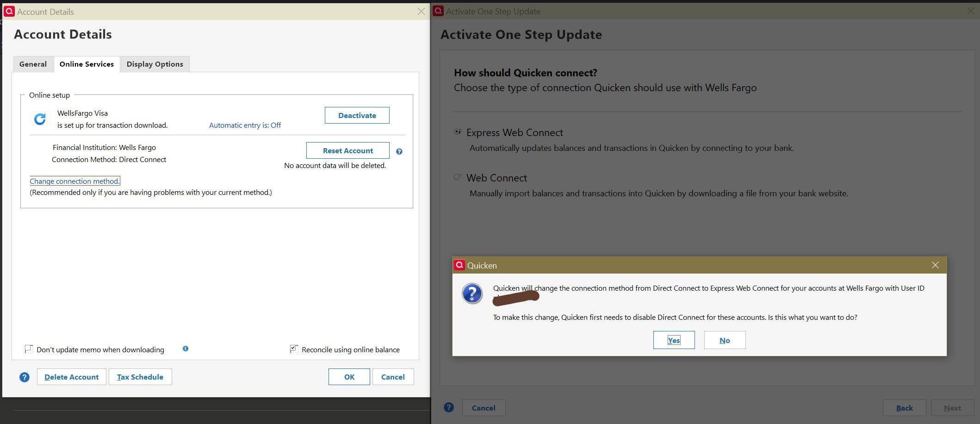980x424 pixels.
Task: Click the large 'Activate One Step Update' heading
Action: point(521,35)
